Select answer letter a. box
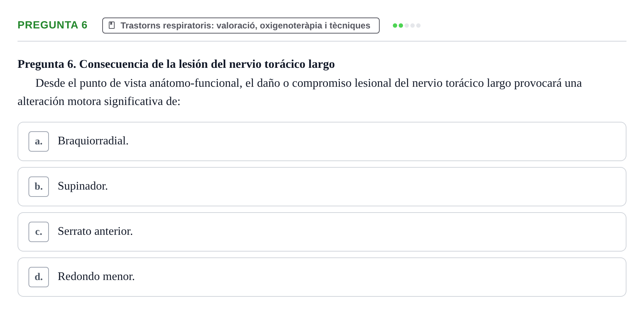 (39, 141)
